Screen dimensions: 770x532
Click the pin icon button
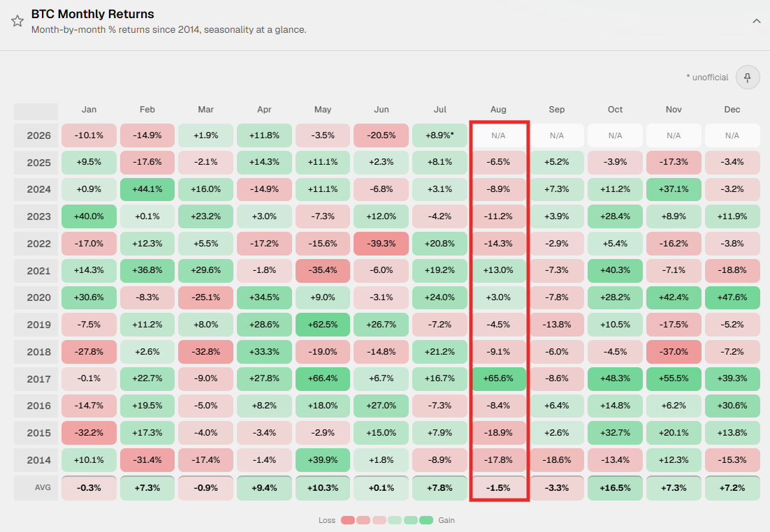[748, 77]
